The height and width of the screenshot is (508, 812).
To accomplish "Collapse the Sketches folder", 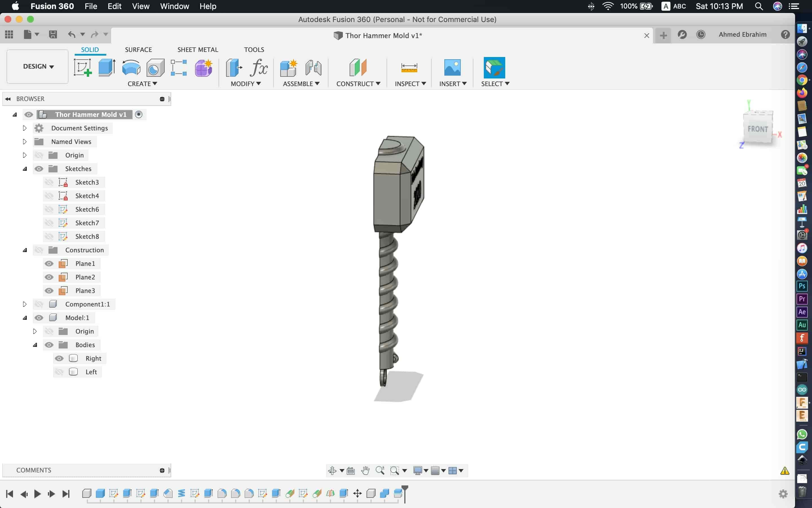I will point(25,169).
